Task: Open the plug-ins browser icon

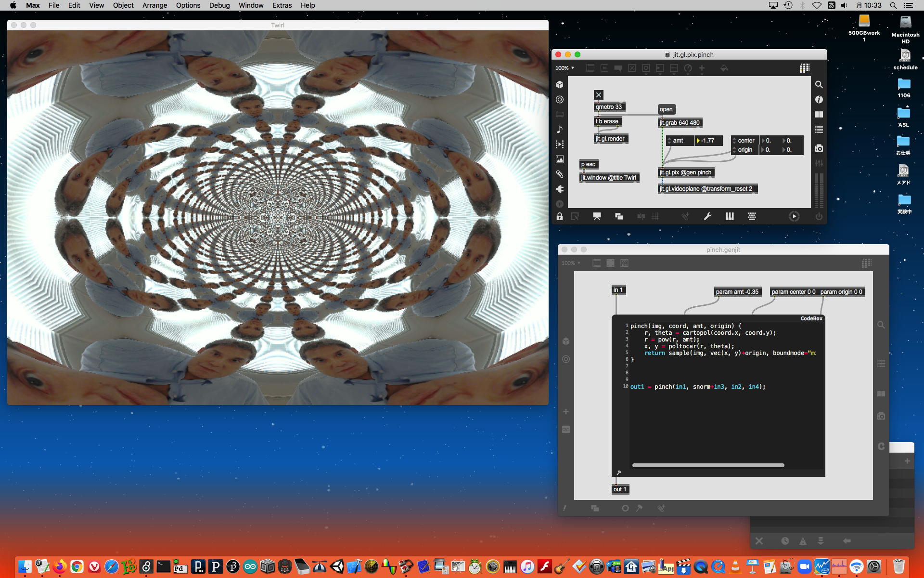Action: pos(560,189)
